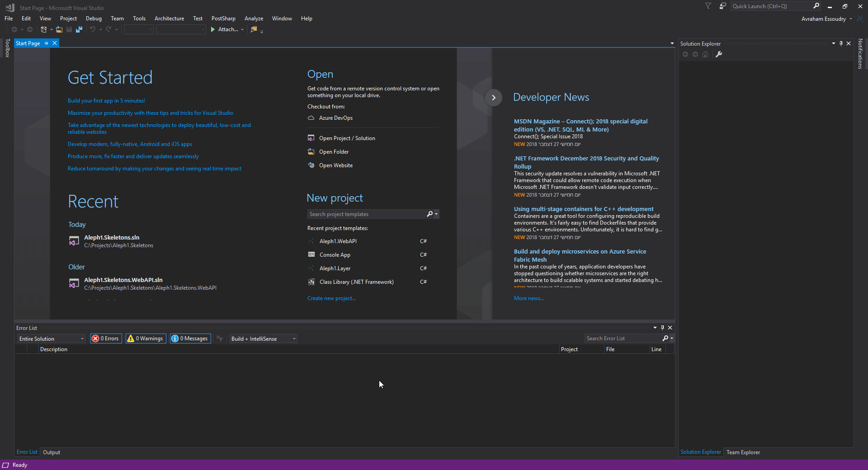
Task: Open the New Project icon dropdown arrow
Action: pos(51,30)
